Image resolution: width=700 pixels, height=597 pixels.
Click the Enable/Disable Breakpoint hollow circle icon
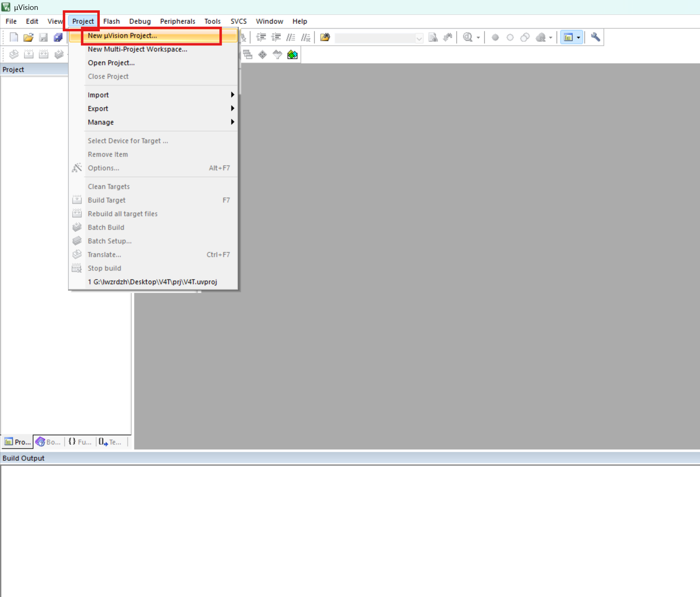510,38
